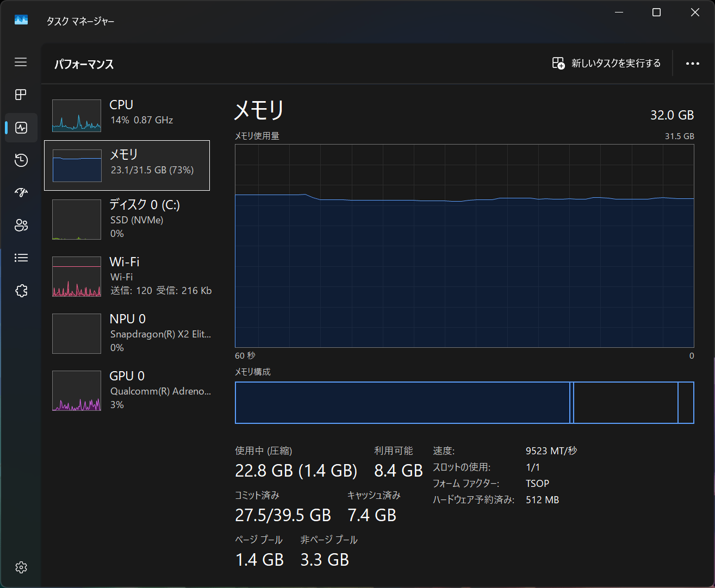This screenshot has width=715, height=588.
Task: Open Task Manager settings gear
Action: tap(21, 567)
